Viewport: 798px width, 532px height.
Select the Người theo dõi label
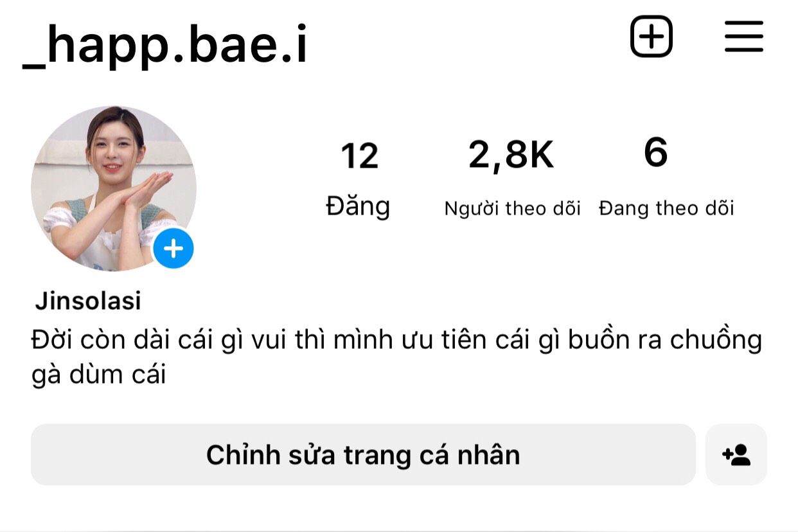tap(512, 208)
